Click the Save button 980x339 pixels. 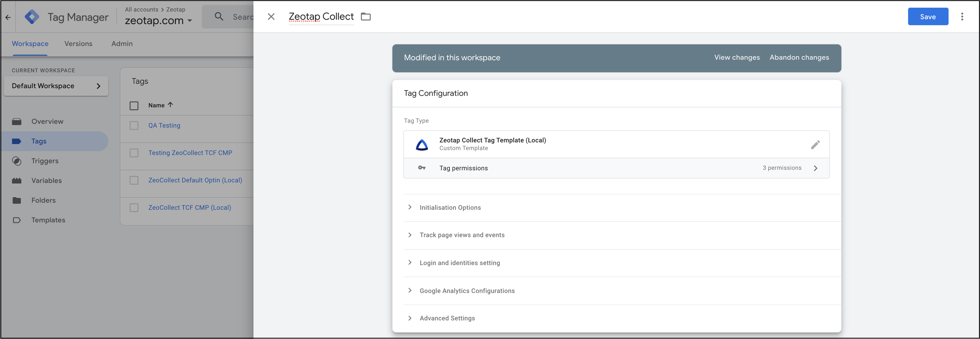pyautogui.click(x=928, y=16)
